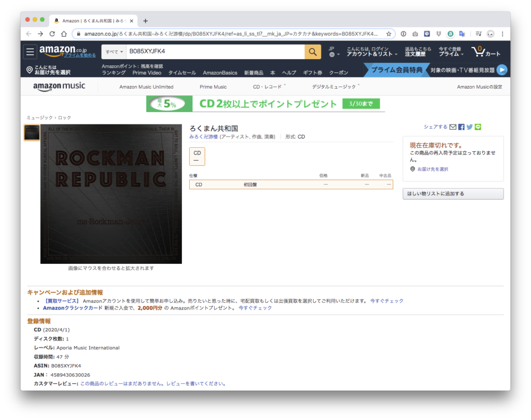Share via LINE green icon
This screenshot has height=420, width=531.
[478, 127]
